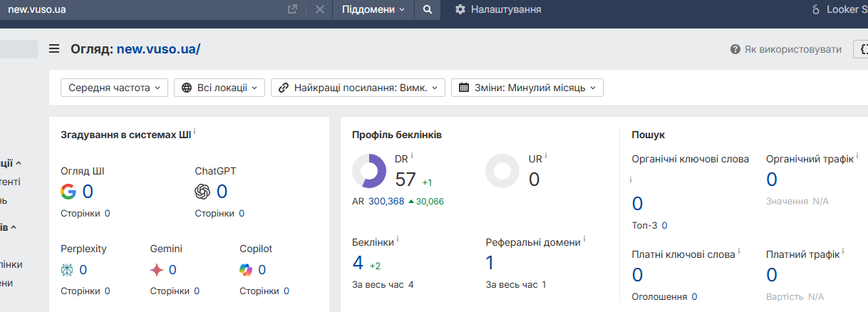Expand the Середня частота dropdown
868x312 pixels.
[x=114, y=88]
